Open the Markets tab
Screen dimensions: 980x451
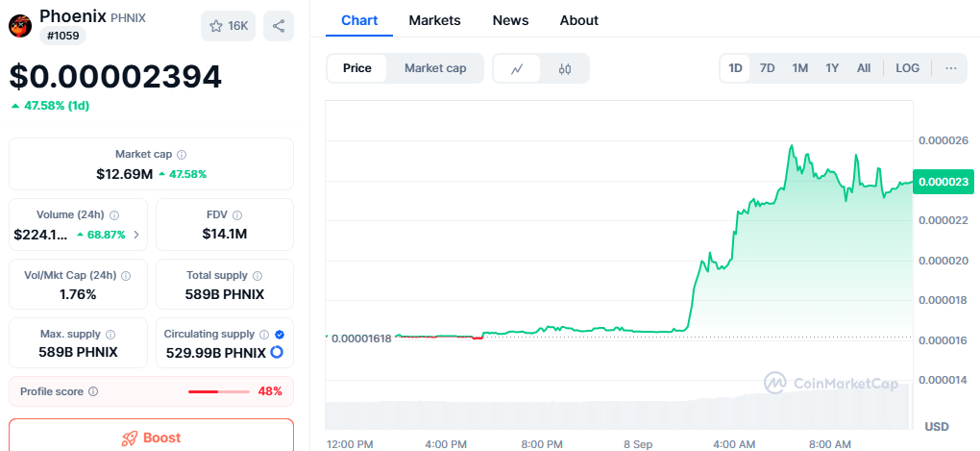tap(434, 20)
